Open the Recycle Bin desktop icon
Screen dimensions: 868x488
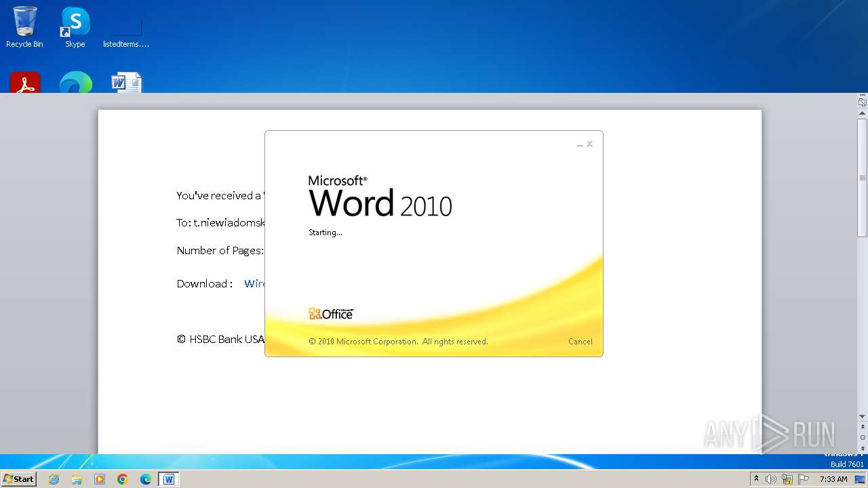click(24, 27)
